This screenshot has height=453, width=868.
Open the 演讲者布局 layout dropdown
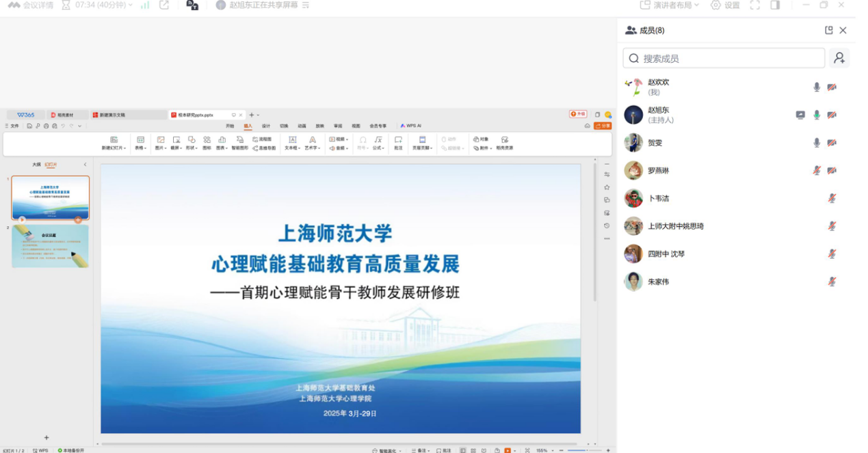[x=670, y=5]
